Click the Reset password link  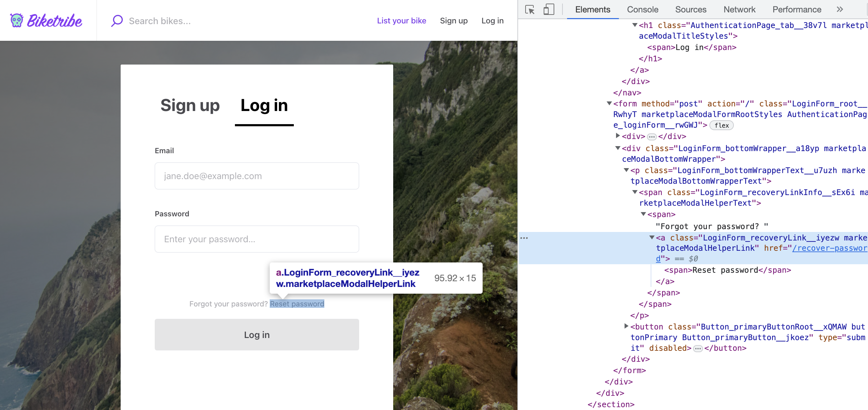pos(297,304)
